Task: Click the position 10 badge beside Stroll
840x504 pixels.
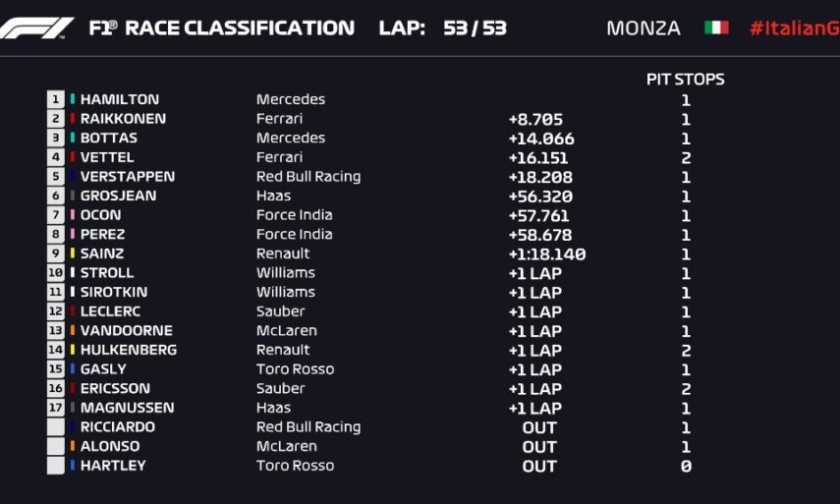Action: (56, 273)
